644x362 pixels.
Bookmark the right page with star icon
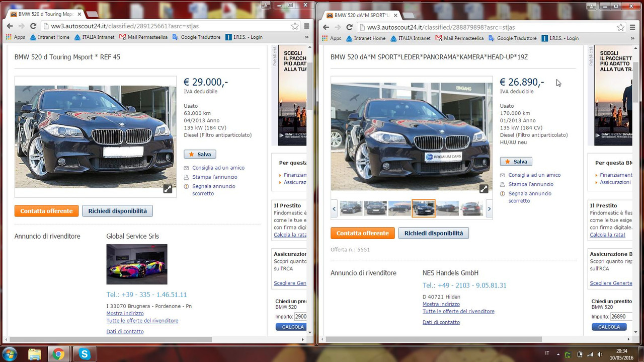click(x=621, y=27)
